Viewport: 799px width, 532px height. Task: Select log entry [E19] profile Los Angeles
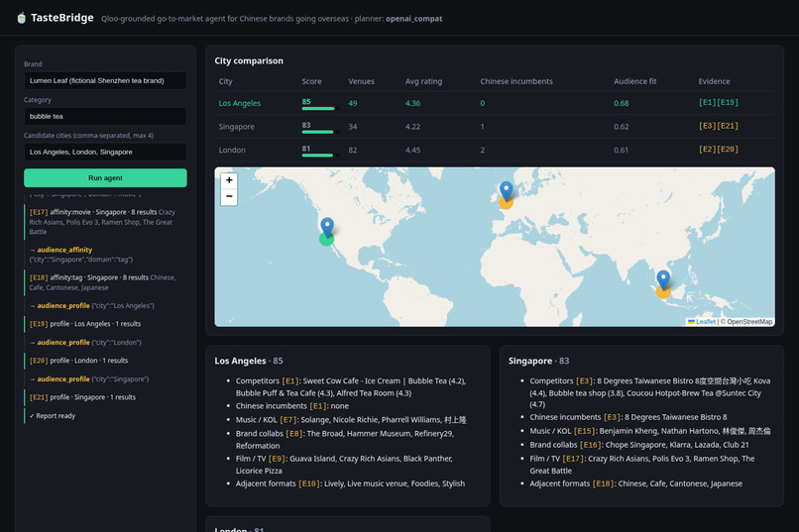point(105,324)
